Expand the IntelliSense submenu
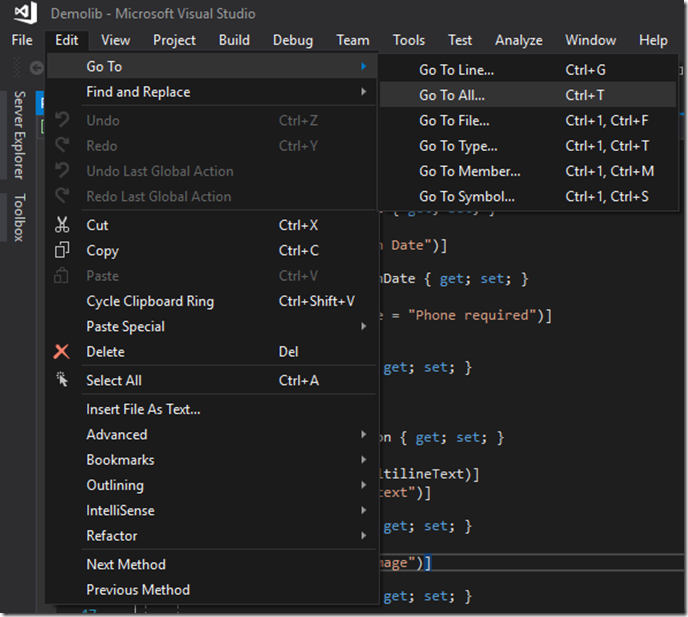This screenshot has width=688, height=617. coord(212,510)
